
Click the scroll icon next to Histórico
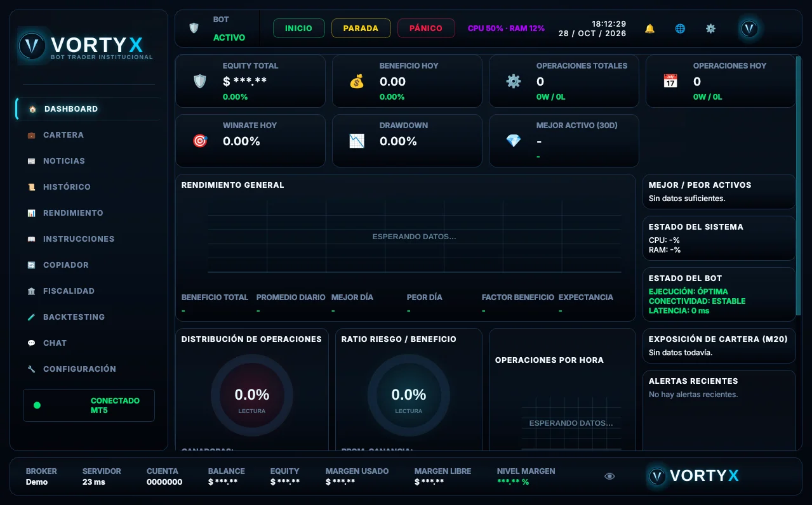(31, 187)
